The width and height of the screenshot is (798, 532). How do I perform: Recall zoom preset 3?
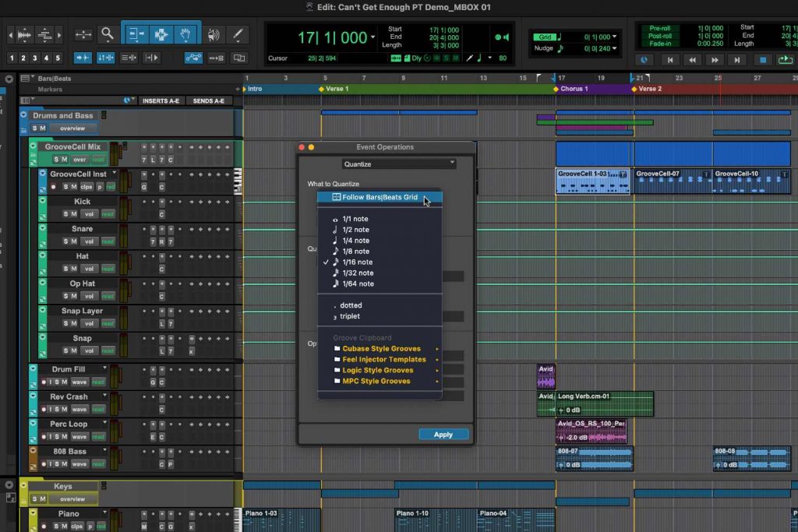pyautogui.click(x=34, y=58)
